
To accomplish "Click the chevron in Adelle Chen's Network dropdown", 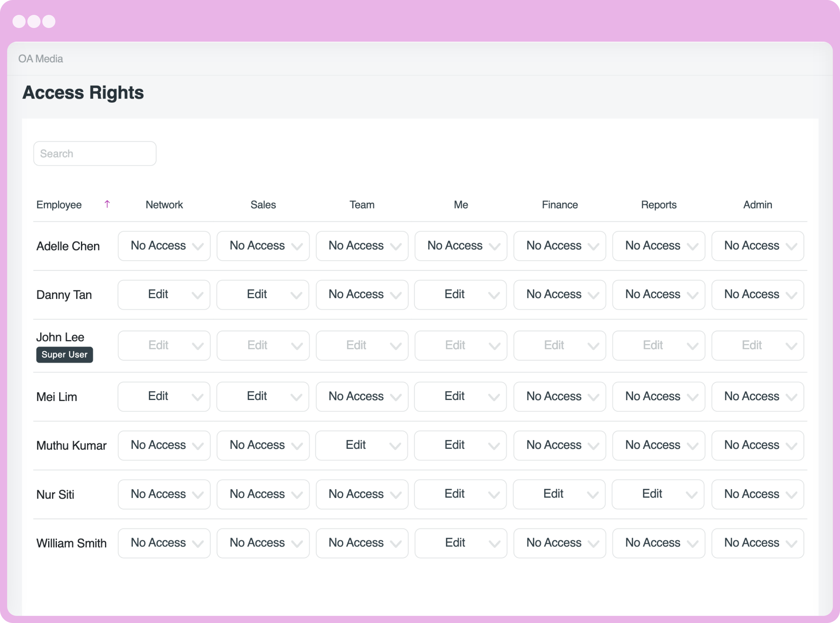I will pyautogui.click(x=197, y=247).
